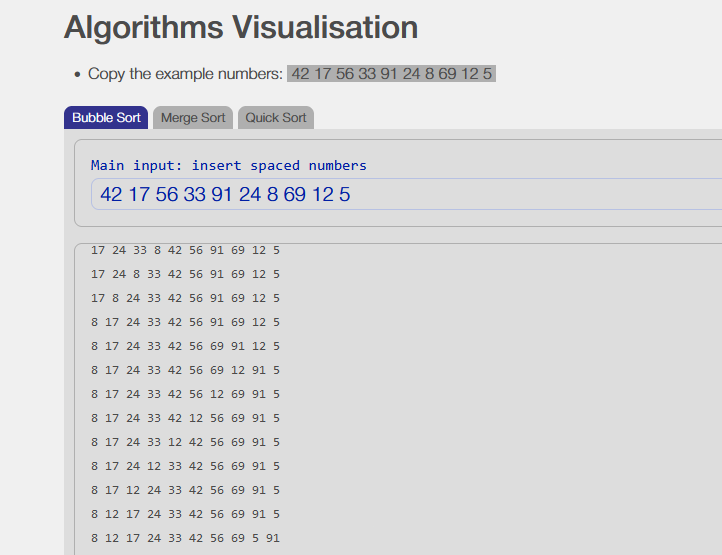Click output row '8 17 12 24 33 42 56 69 91 5'

coord(185,490)
